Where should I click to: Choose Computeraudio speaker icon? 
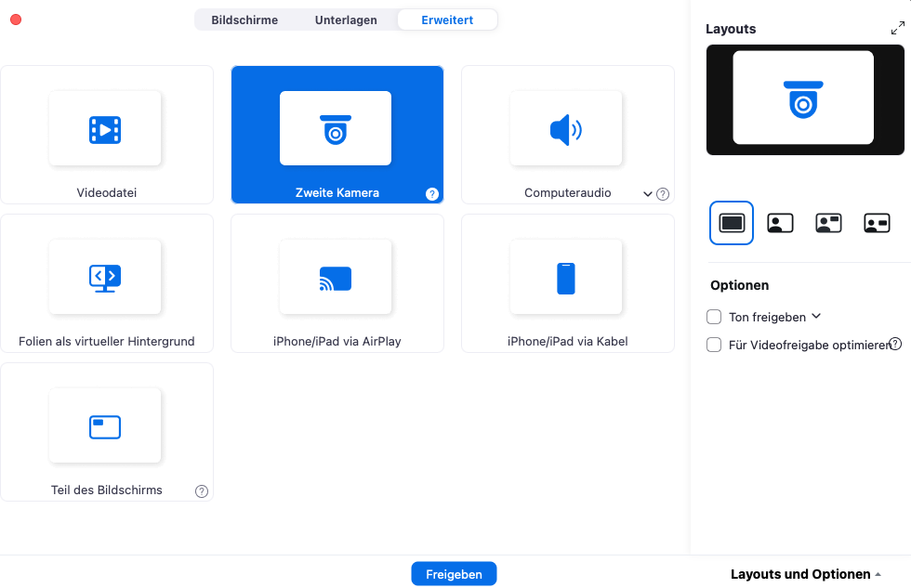[566, 130]
